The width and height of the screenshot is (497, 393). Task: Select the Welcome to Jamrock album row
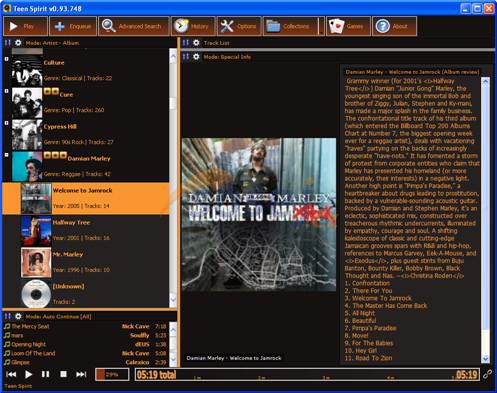[86, 198]
